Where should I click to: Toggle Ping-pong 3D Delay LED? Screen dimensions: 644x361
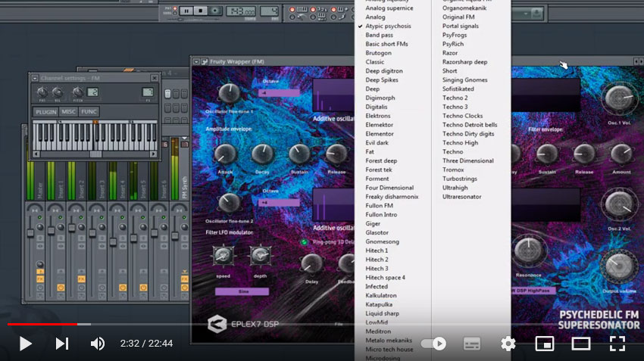pyautogui.click(x=305, y=242)
